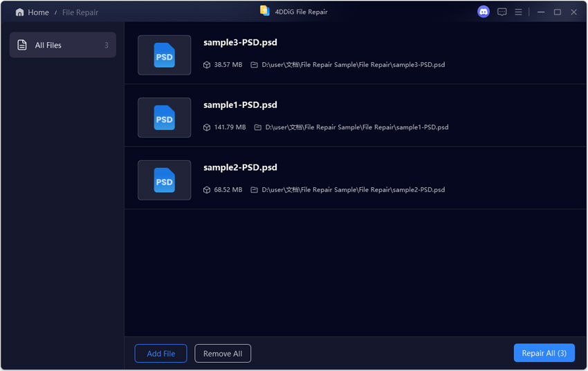Click the 141.79 MB size text
The image size is (588, 371).
(230, 127)
